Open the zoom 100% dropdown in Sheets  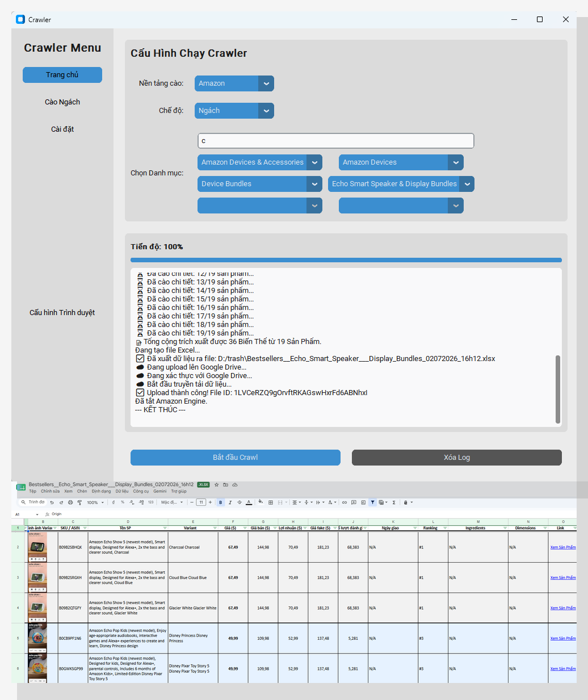pyautogui.click(x=95, y=502)
